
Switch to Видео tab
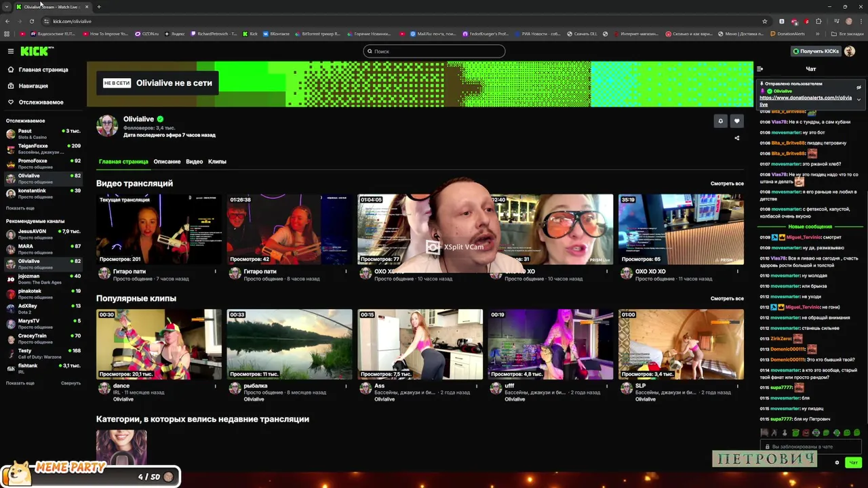(194, 161)
